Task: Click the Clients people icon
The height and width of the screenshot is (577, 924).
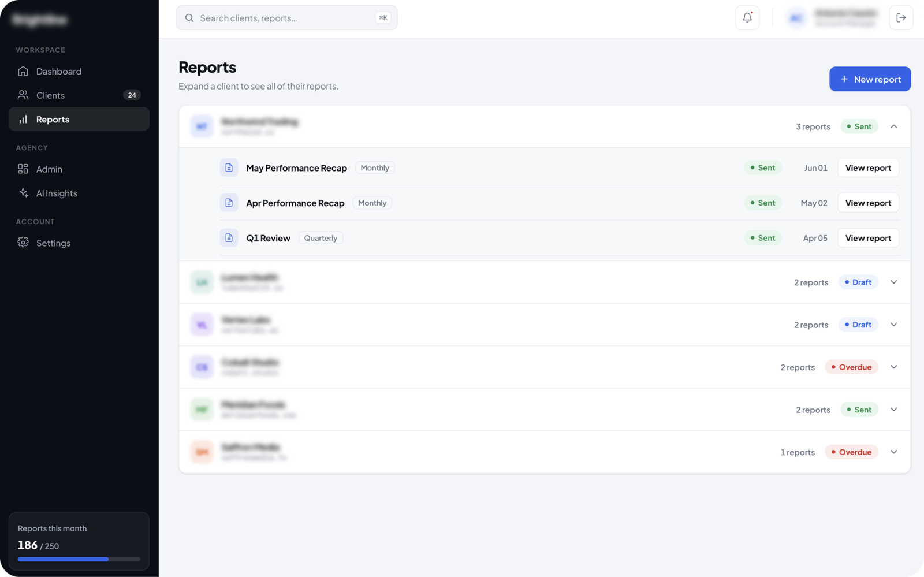Action: [x=23, y=95]
